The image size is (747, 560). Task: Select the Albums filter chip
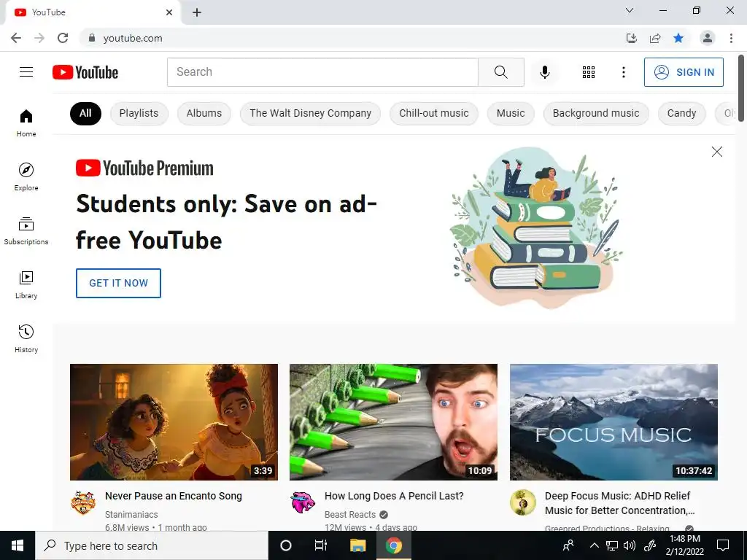[x=204, y=113]
